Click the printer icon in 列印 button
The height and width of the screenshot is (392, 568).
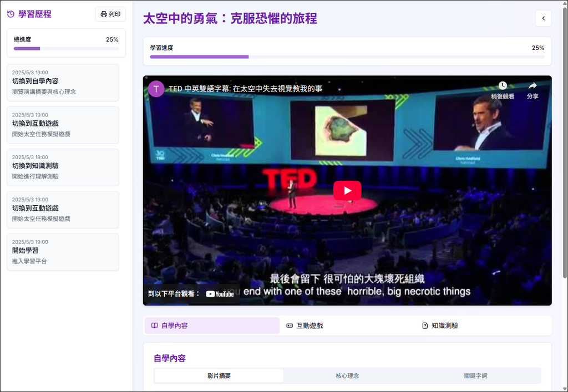coord(104,14)
